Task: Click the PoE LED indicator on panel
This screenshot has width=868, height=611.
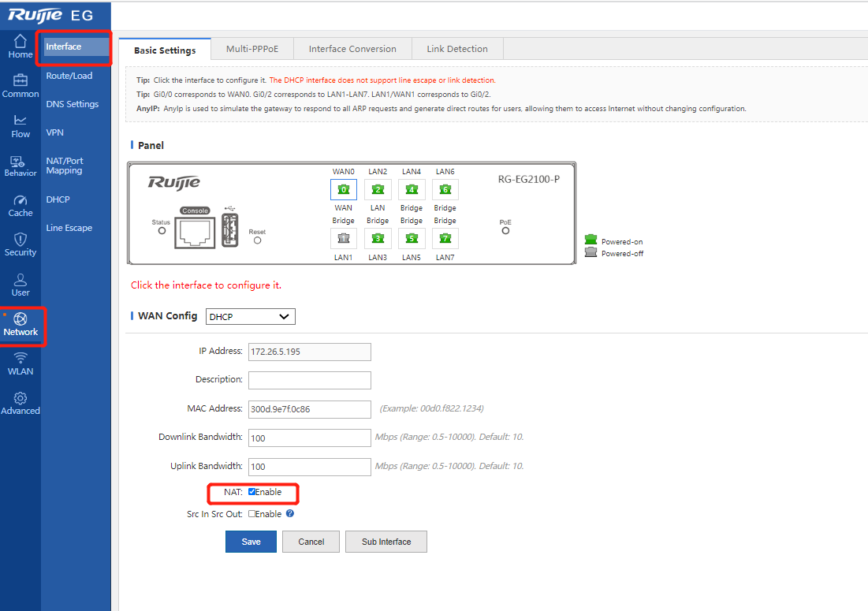Action: tap(505, 231)
